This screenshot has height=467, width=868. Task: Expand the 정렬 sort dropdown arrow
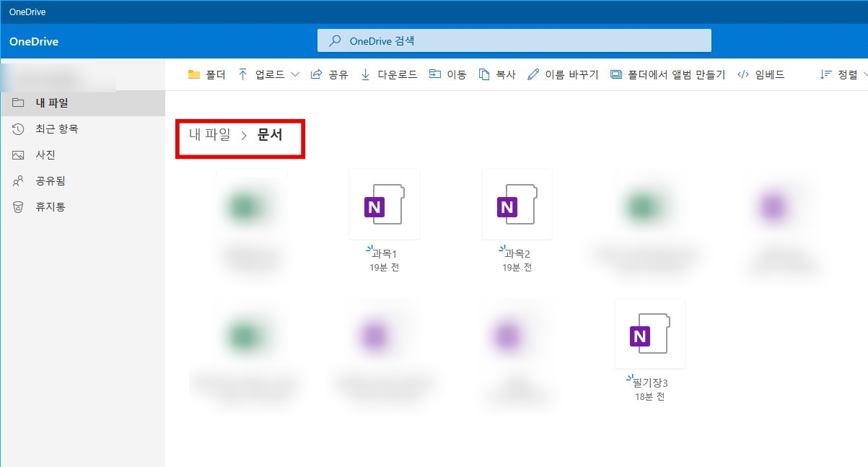[864, 74]
